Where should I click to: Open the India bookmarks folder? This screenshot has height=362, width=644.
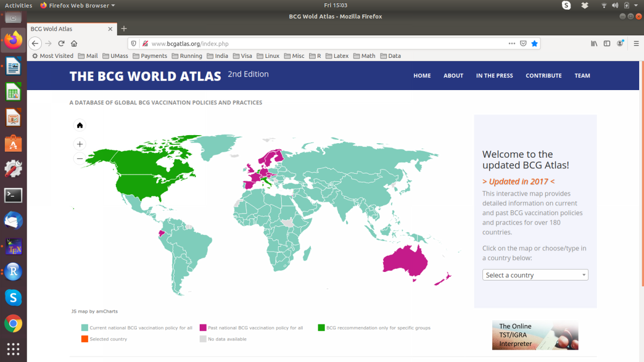click(217, 56)
